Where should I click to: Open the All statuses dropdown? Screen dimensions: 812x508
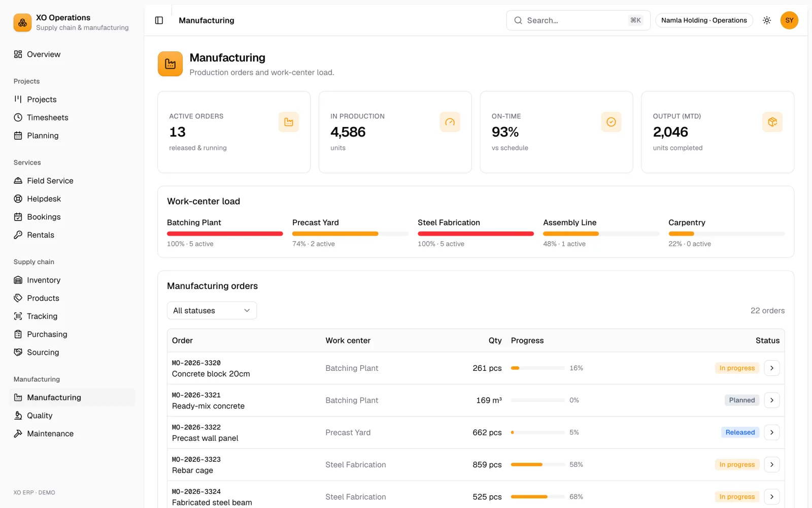tap(212, 310)
